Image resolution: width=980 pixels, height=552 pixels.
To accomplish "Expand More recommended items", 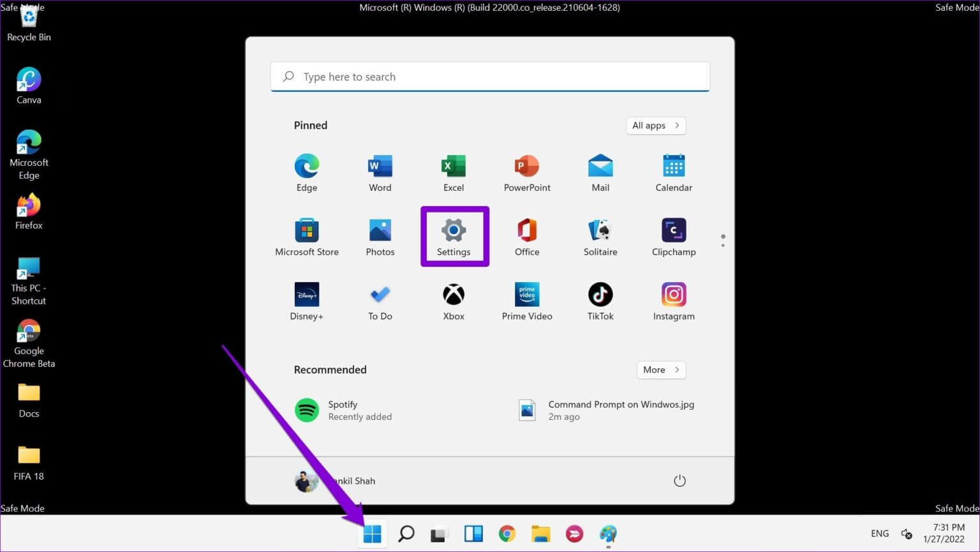I will pyautogui.click(x=661, y=369).
